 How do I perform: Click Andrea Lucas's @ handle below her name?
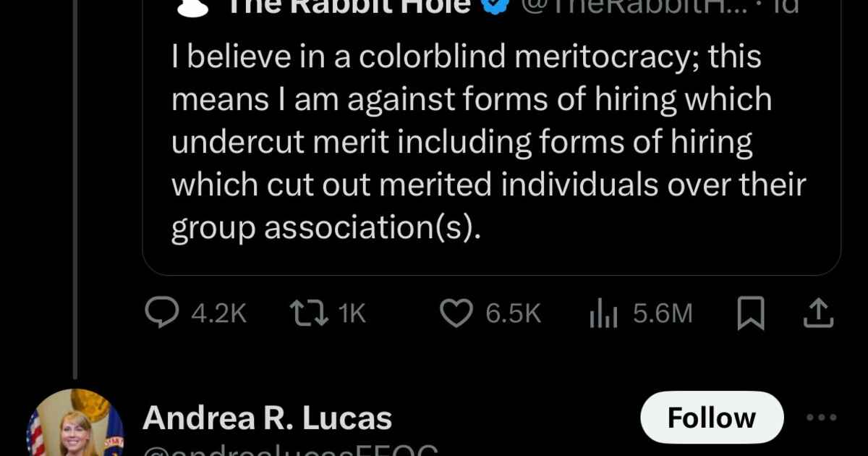(x=289, y=450)
